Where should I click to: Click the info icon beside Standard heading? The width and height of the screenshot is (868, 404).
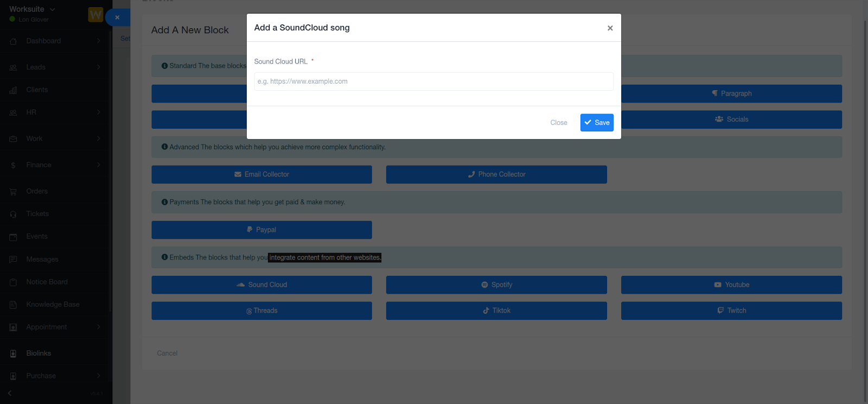[x=164, y=66]
